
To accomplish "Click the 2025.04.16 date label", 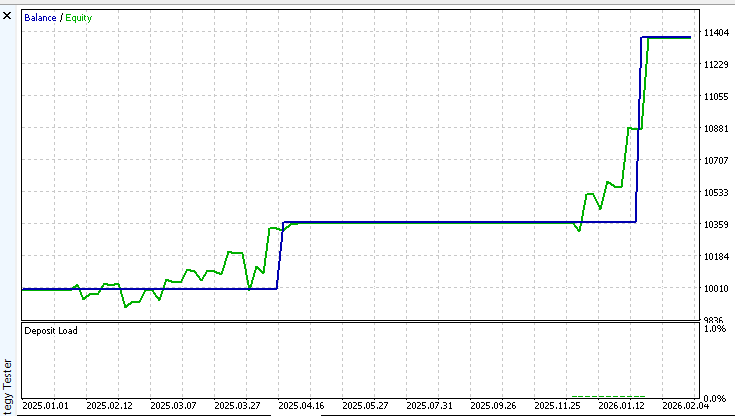I will point(301,405).
